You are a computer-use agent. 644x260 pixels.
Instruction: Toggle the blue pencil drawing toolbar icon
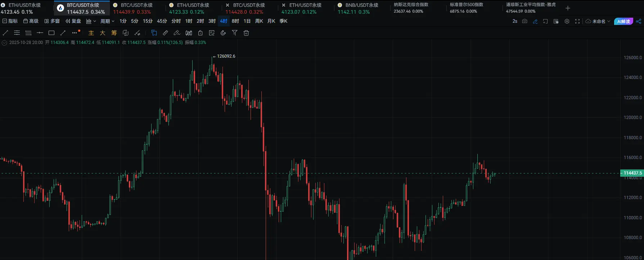535,21
